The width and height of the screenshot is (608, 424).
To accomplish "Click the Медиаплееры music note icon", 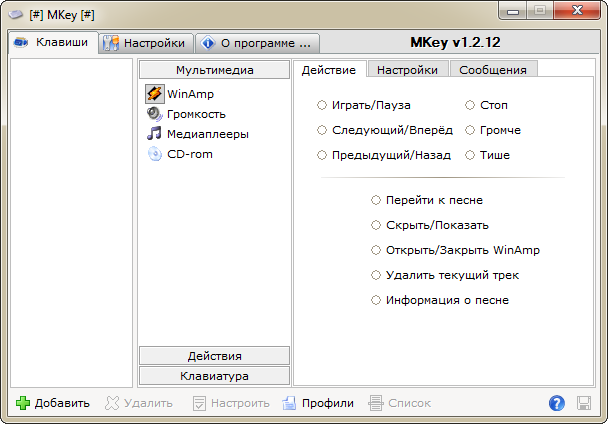I will [154, 134].
